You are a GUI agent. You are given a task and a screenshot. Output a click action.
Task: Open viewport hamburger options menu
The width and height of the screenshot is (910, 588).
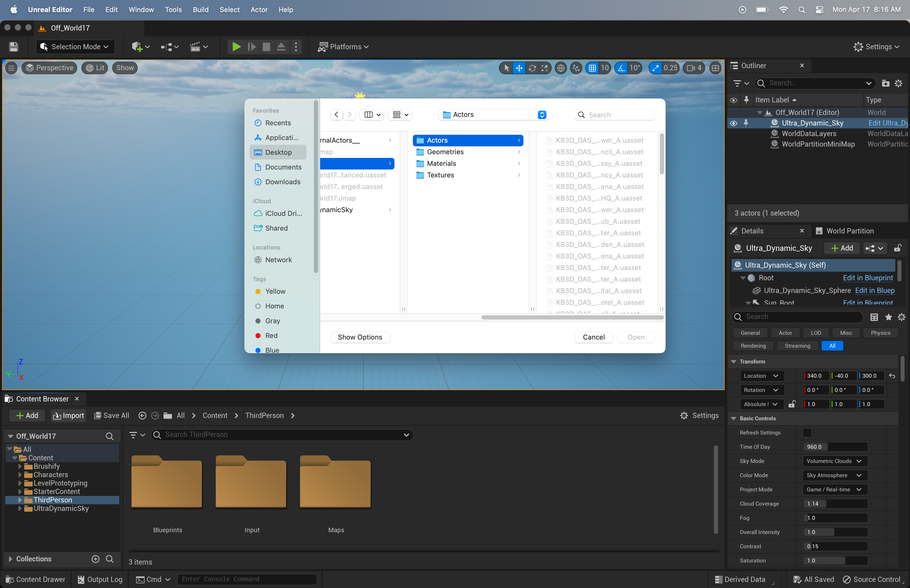coord(11,68)
